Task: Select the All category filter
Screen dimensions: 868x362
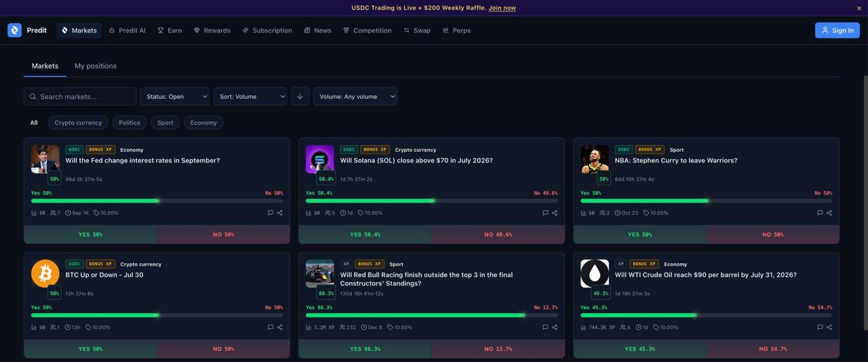Action: click(x=34, y=123)
